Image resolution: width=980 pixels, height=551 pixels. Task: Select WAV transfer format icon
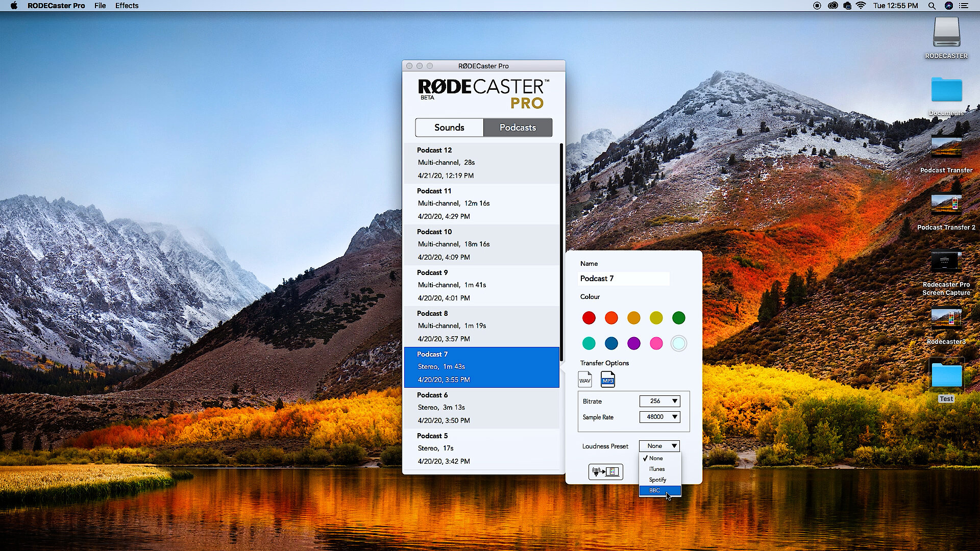click(x=585, y=380)
